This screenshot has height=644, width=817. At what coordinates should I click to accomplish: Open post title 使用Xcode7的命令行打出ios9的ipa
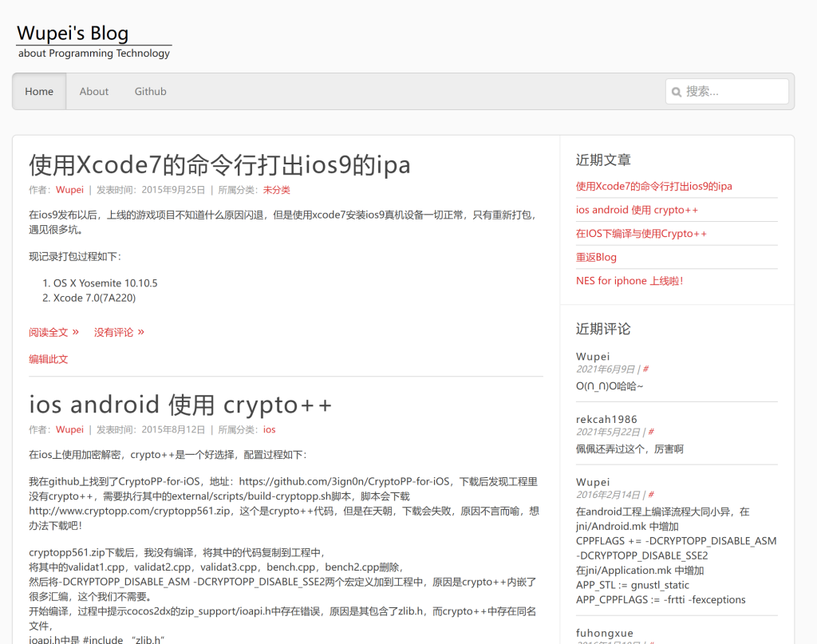[x=219, y=164]
